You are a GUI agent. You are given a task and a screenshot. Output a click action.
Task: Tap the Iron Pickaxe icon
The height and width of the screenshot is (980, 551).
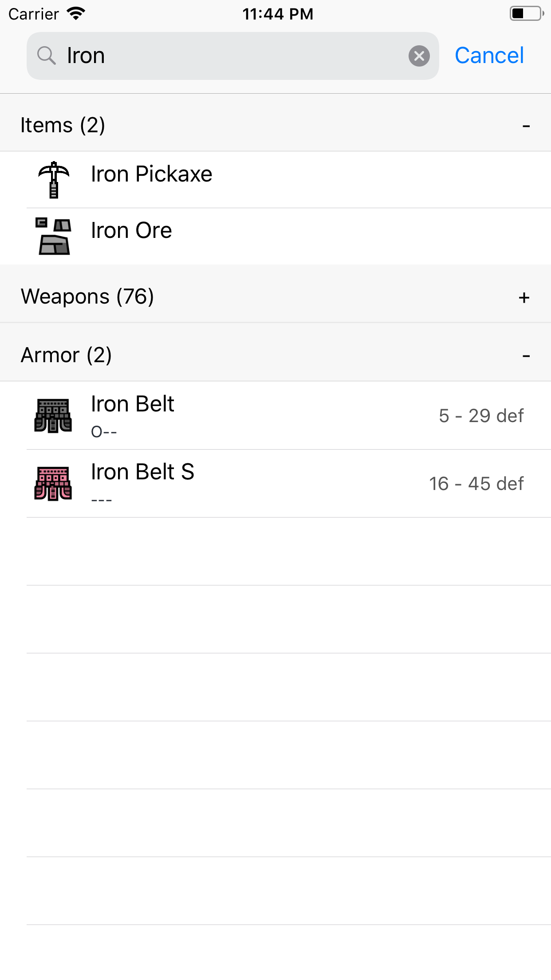(54, 179)
